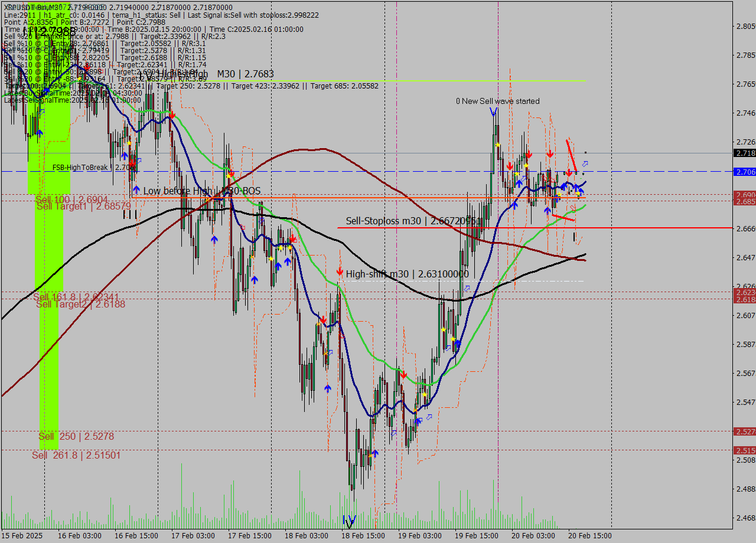
Task: Click the blue up arrow left of 'Low before High' text
Action: pos(136,190)
